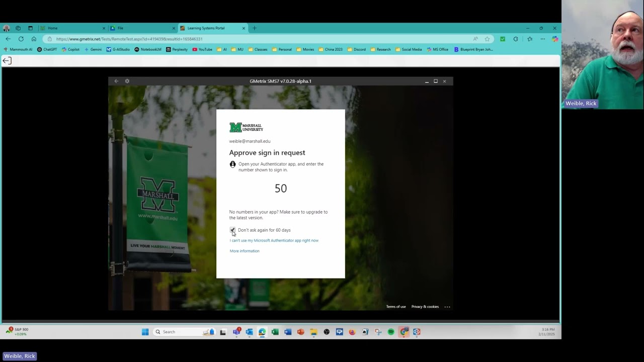Maximize the GMetrix SMS7 window
Viewport: 644px width, 362px height.
pyautogui.click(x=436, y=81)
